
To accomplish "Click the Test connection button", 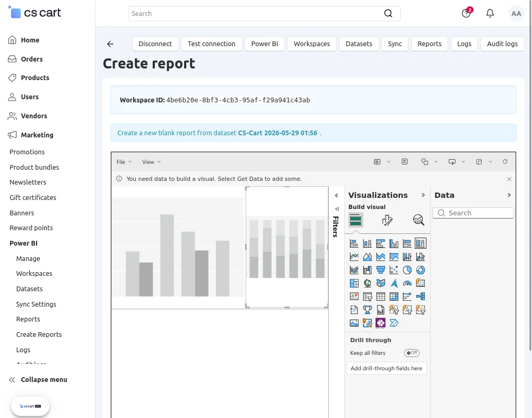I will pos(212,44).
